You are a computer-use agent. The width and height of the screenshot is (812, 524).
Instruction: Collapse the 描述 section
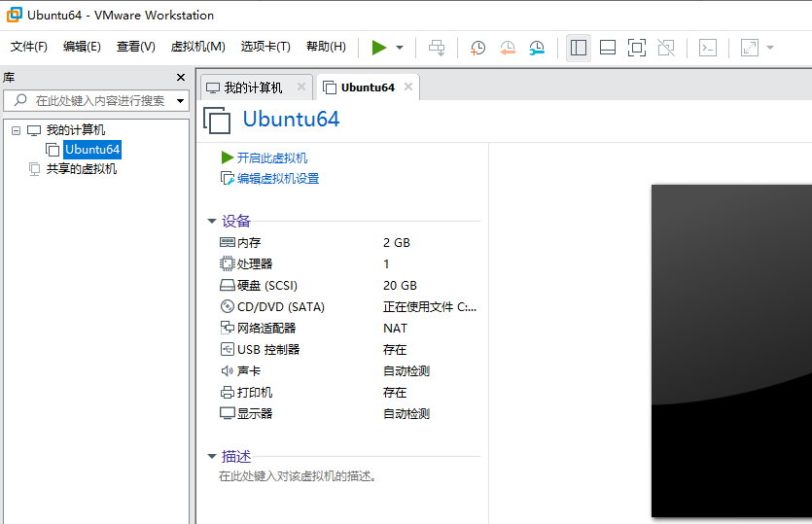[212, 456]
